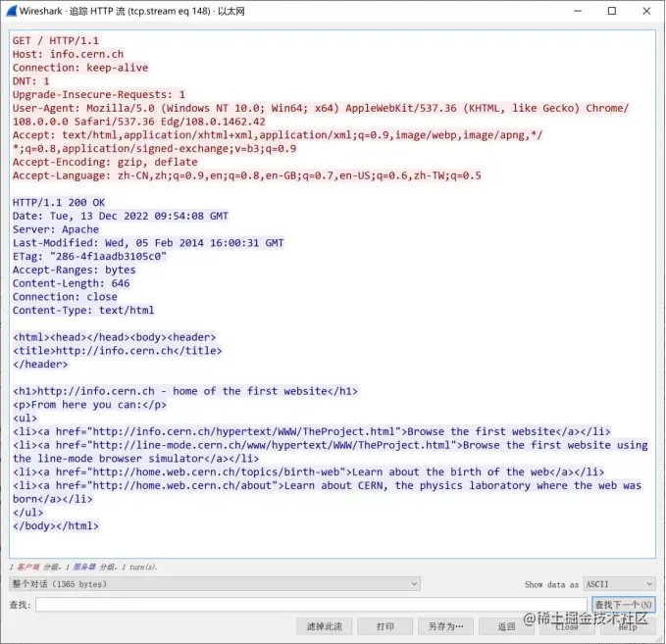Image resolution: width=666 pixels, height=644 pixels.
Task: Click the 'HTTP/1.1 200 OK' status line
Action: point(59,203)
